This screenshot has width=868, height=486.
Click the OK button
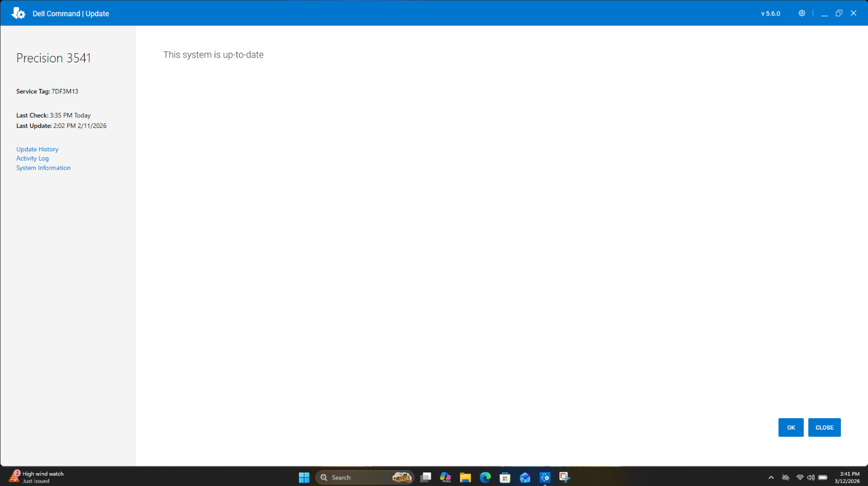point(791,427)
